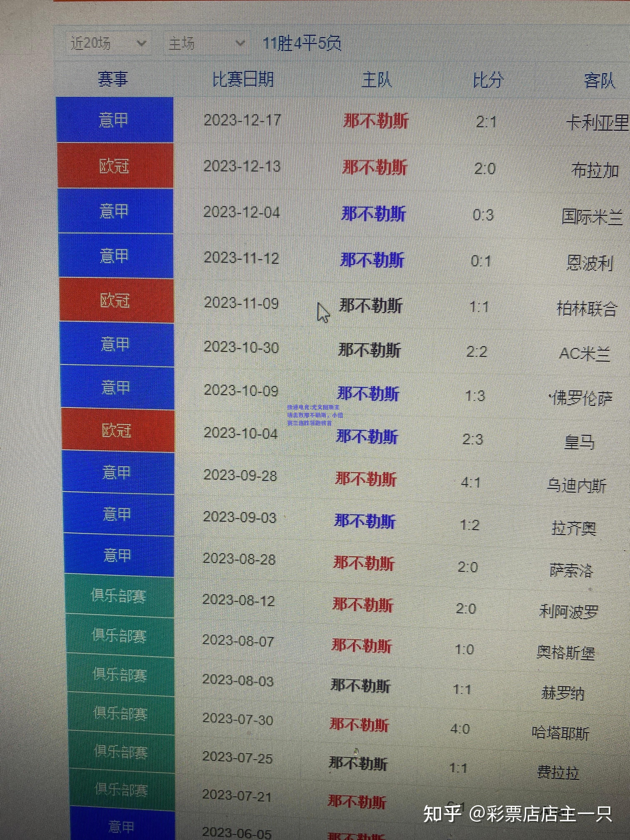The height and width of the screenshot is (840, 630).
Task: Click the 1:2 score against 拉齐奥
Action: [470, 525]
